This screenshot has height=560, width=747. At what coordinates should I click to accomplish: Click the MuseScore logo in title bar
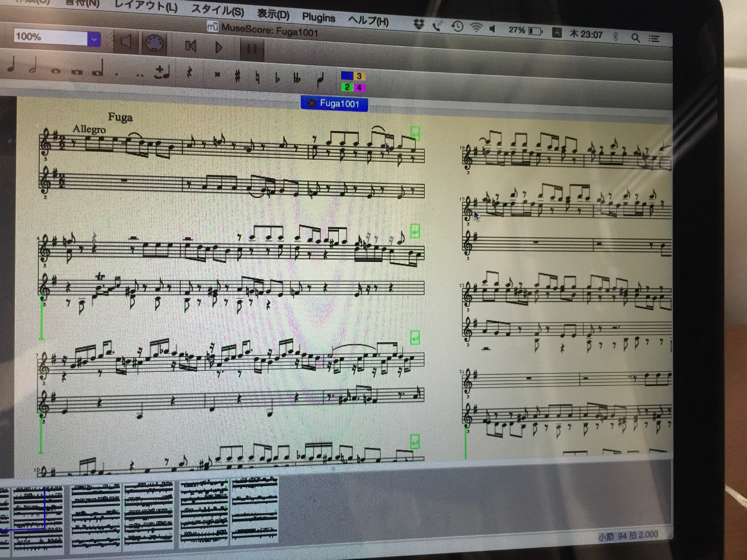(x=213, y=26)
